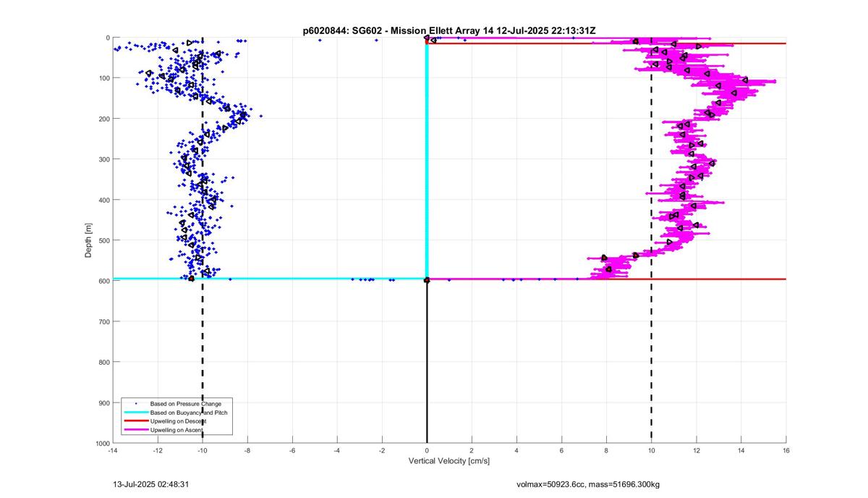
Task: Click the '-4' velocity axis tick label
Action: pyautogui.click(x=337, y=450)
